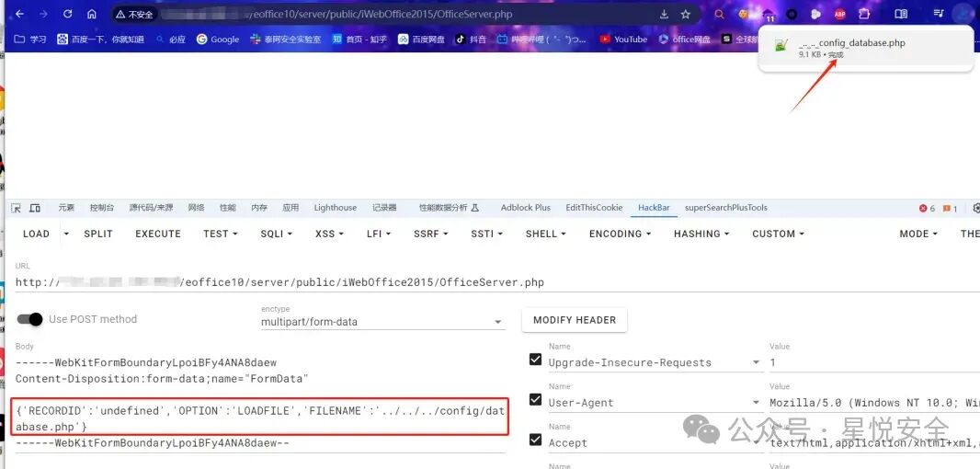
Task: Open the Google bookmark
Action: pos(218,39)
